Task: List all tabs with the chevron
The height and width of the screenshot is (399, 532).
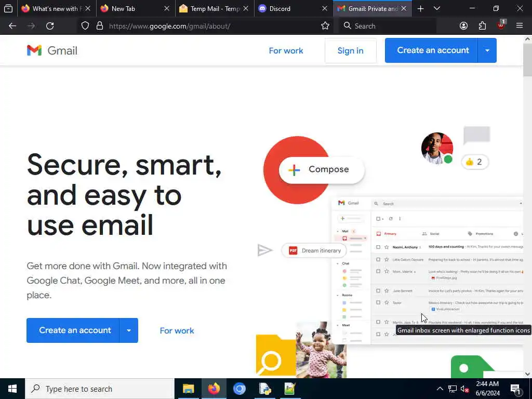Action: [437, 8]
